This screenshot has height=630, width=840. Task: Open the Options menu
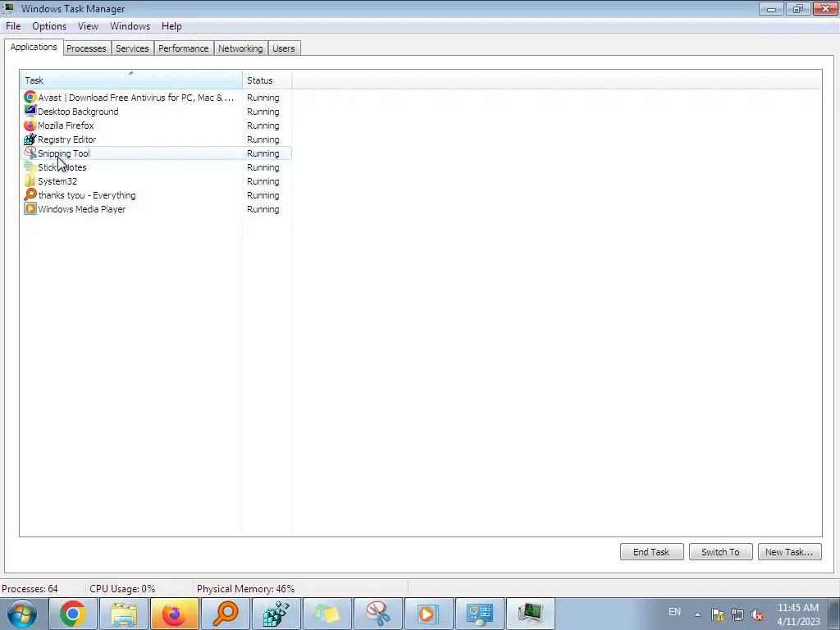coord(49,26)
